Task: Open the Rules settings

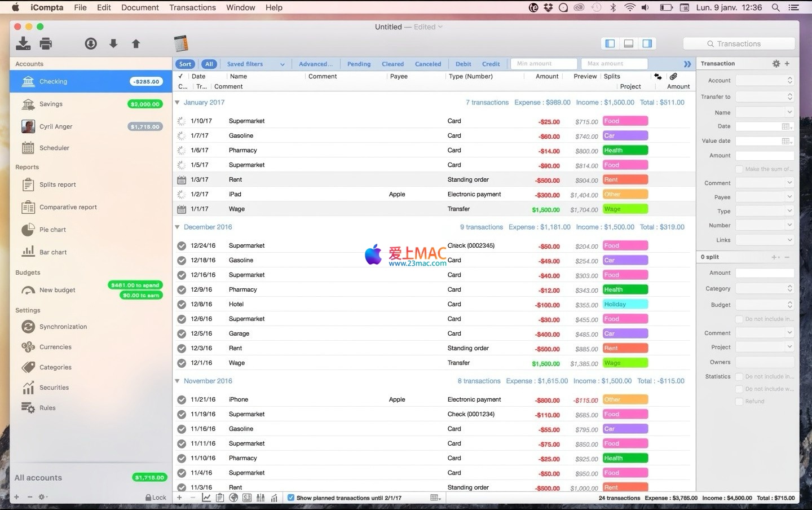Action: [47, 408]
